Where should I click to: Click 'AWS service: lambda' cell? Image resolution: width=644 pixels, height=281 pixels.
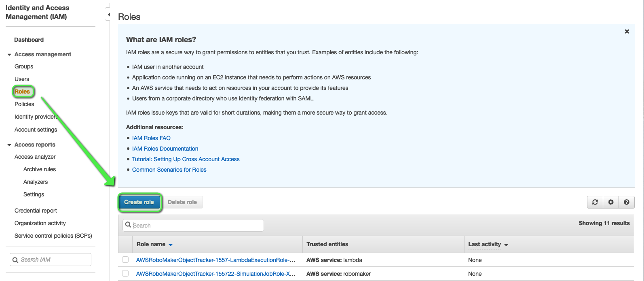coord(334,260)
